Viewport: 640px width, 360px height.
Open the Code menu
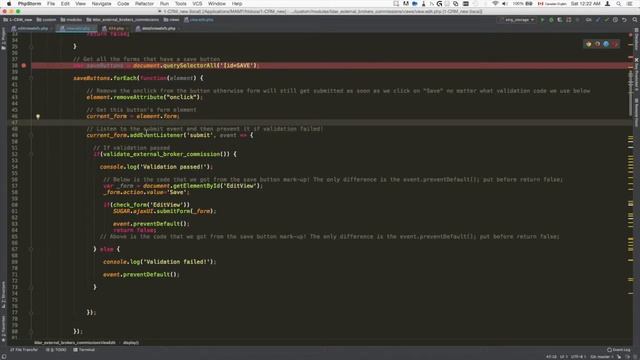(x=123, y=4)
